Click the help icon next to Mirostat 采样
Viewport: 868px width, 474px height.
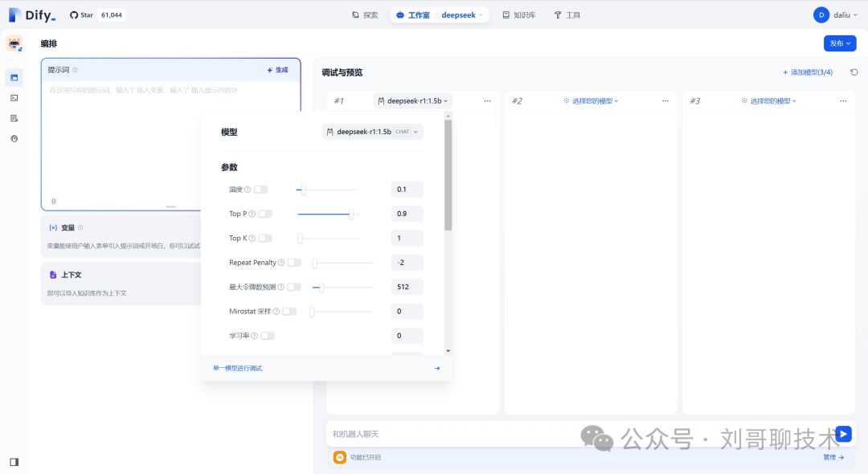(x=276, y=312)
